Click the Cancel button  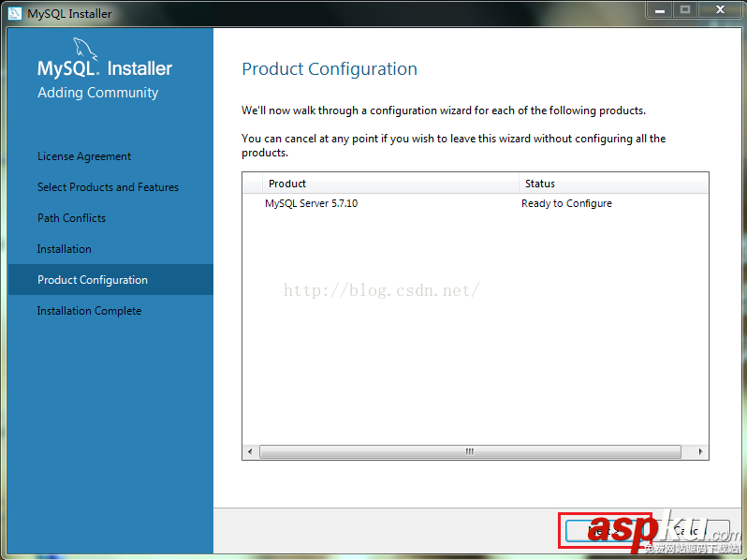(689, 530)
